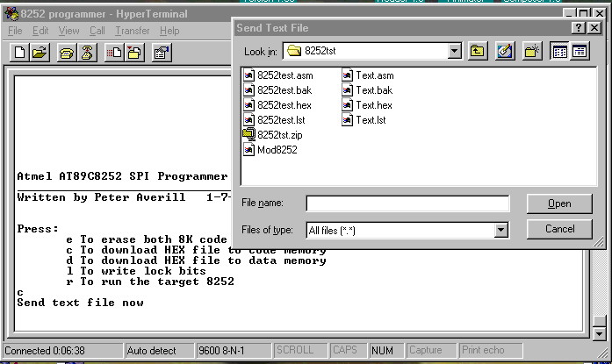The image size is (612, 364).
Task: Click the 'Send text file now' terminal line
Action: coord(80,303)
